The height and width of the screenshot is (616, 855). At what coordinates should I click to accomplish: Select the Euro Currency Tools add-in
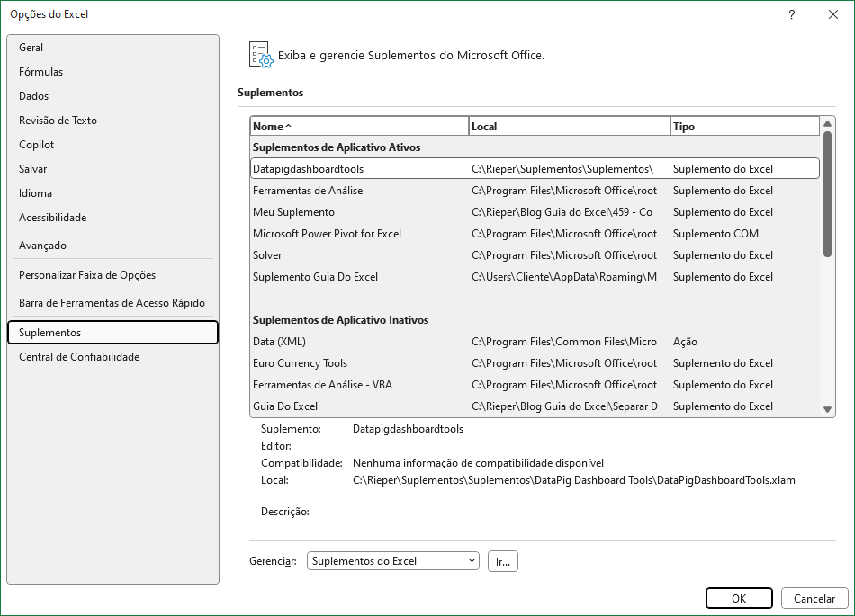click(x=300, y=363)
